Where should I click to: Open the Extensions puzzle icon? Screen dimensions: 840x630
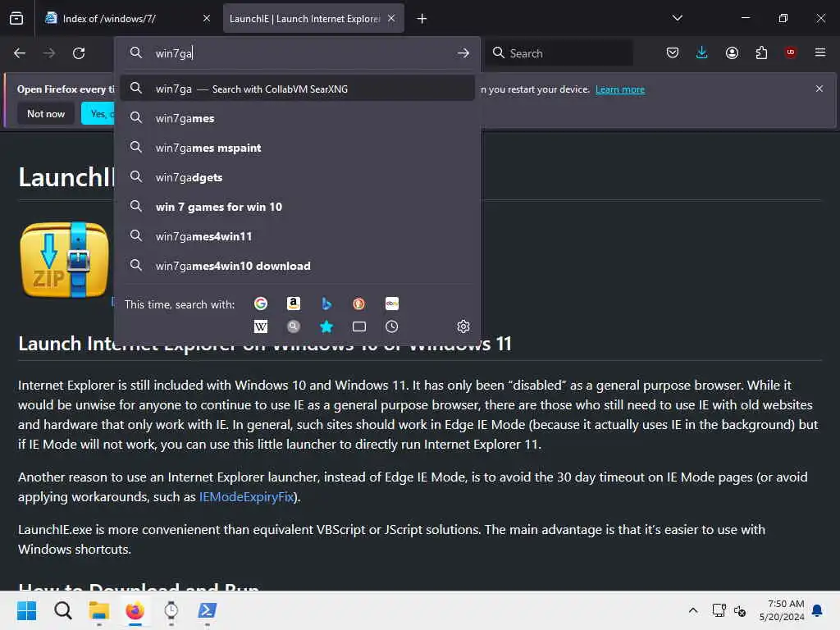pos(761,52)
